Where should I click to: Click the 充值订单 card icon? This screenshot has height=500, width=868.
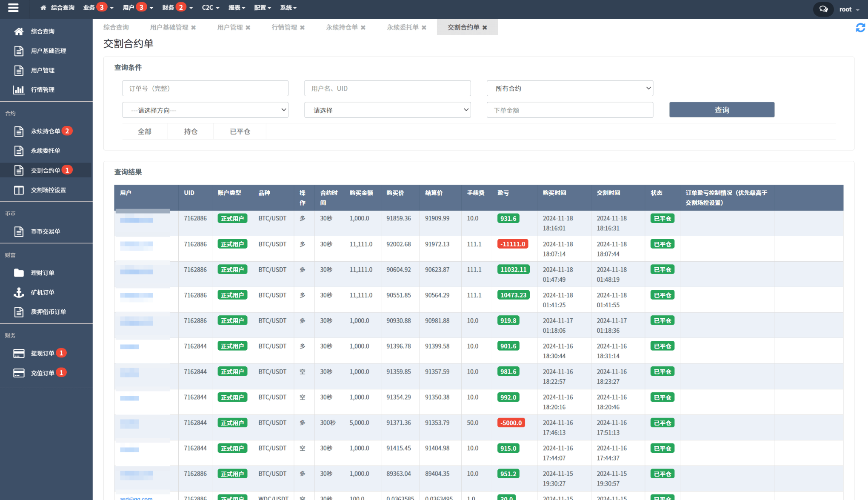pos(19,373)
